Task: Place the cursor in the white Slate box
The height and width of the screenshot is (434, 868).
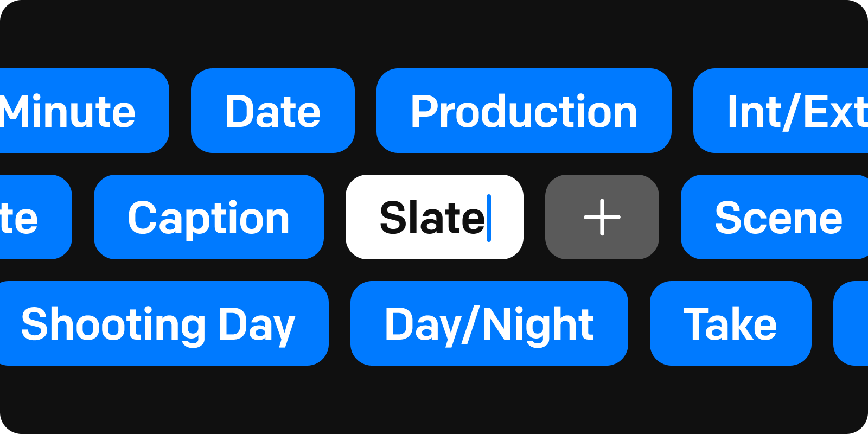Action: [x=434, y=217]
